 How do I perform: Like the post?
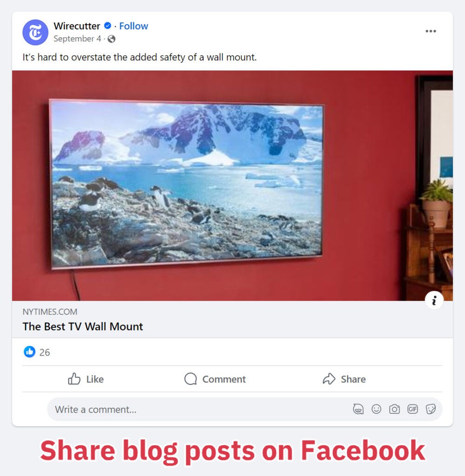click(86, 379)
